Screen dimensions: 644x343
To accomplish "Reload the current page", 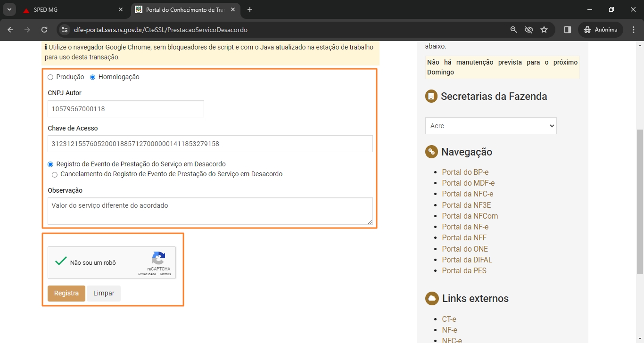I will click(x=44, y=30).
